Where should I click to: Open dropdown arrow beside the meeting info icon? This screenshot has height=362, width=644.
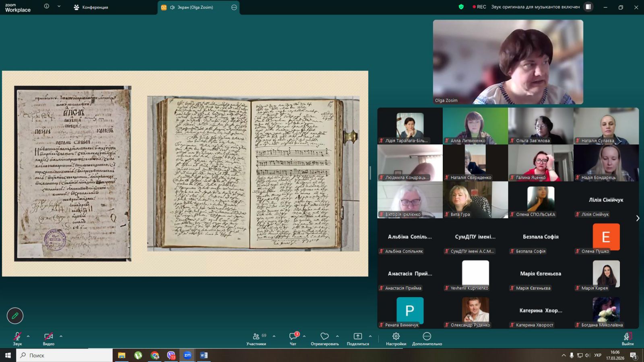(59, 6)
